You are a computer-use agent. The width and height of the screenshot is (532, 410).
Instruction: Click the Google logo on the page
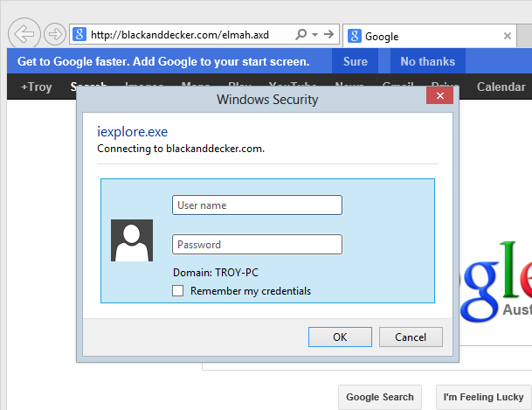pos(495,280)
